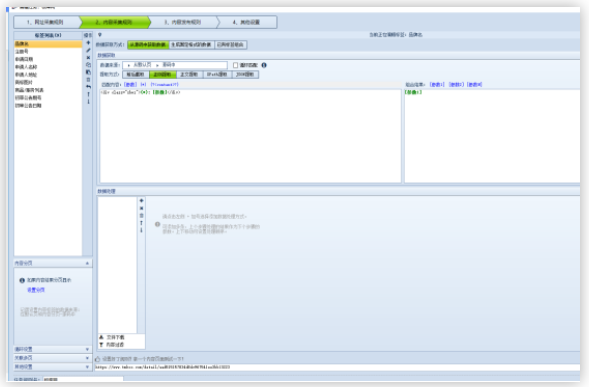Select XPath提取 extraction mode

217,74
